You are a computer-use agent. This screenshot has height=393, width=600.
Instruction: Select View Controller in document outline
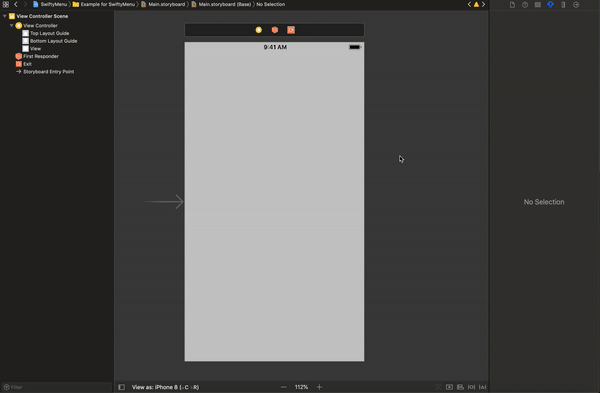point(36,26)
